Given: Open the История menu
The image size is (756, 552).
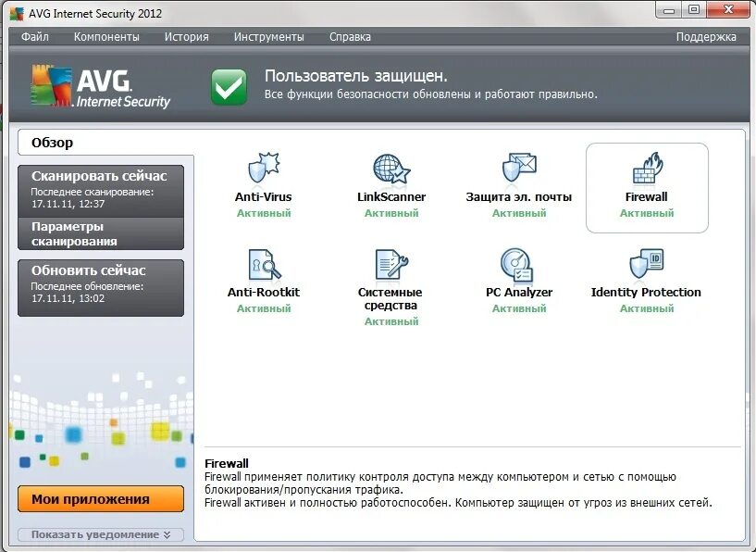Looking at the screenshot, I should coord(187,37).
